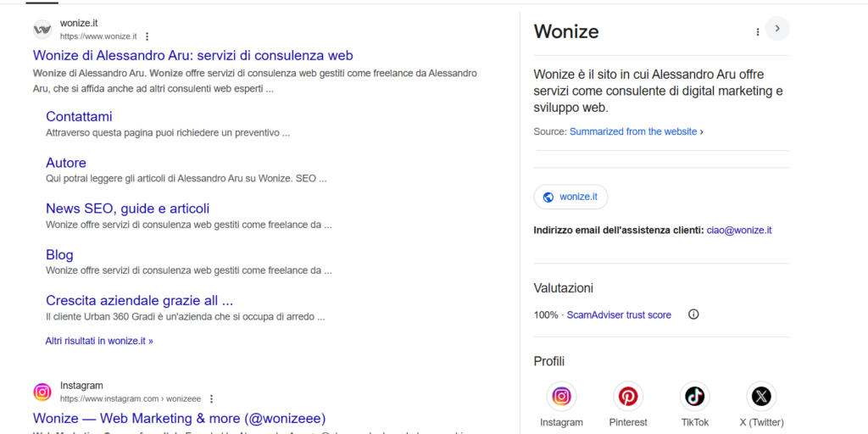868x434 pixels.
Task: Click 'Il cliente Urban 360 Gradi' snippet
Action: pos(186,317)
